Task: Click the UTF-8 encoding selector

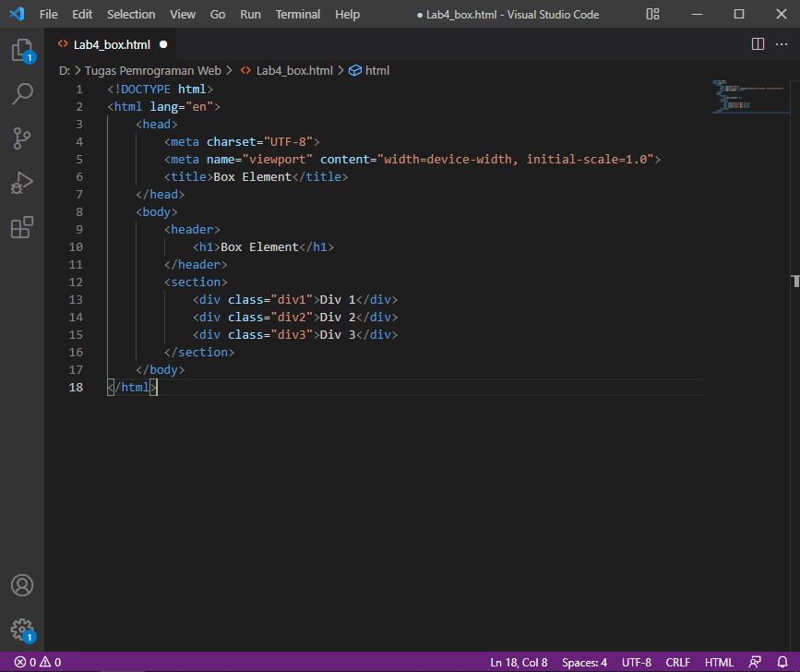Action: 636,662
